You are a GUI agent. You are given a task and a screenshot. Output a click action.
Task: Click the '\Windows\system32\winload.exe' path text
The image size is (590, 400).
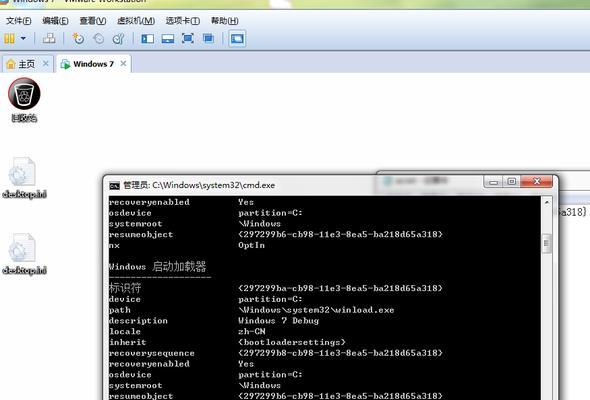coord(316,310)
